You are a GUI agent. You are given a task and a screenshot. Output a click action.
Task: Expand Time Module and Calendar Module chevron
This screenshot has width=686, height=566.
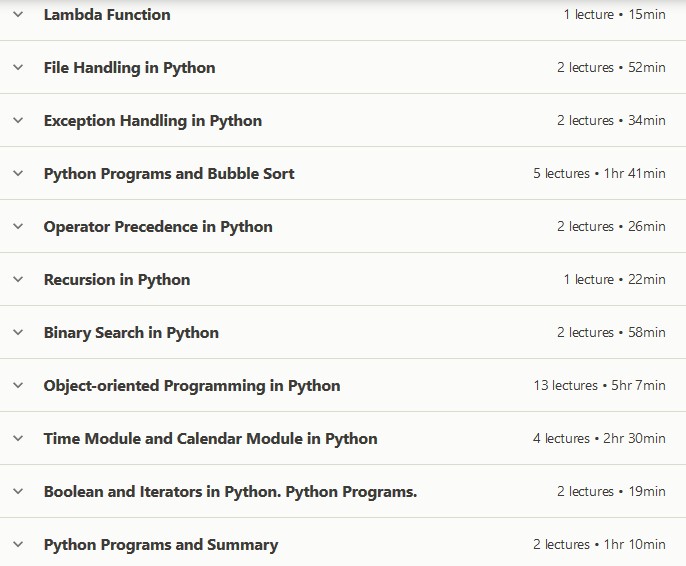pyautogui.click(x=17, y=438)
